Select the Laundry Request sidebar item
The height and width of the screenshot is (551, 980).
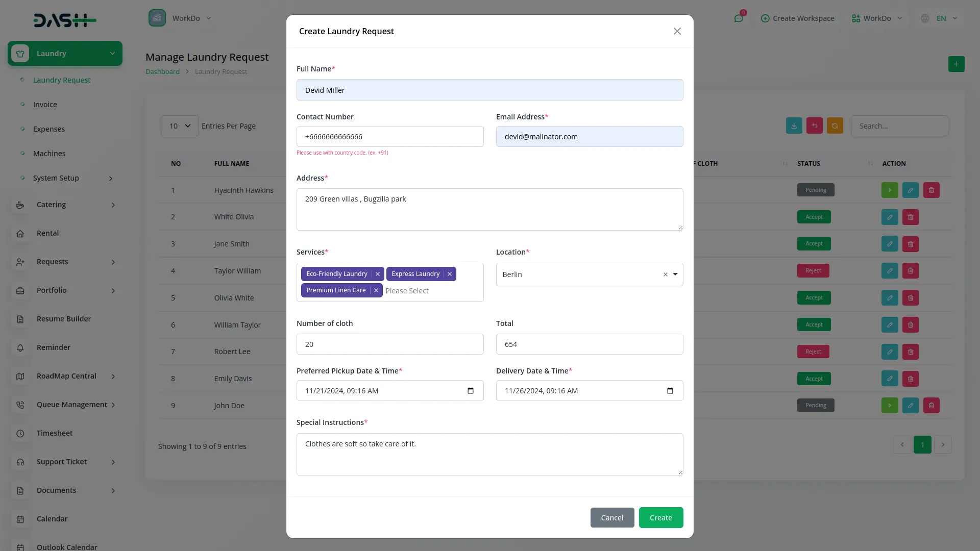(62, 80)
